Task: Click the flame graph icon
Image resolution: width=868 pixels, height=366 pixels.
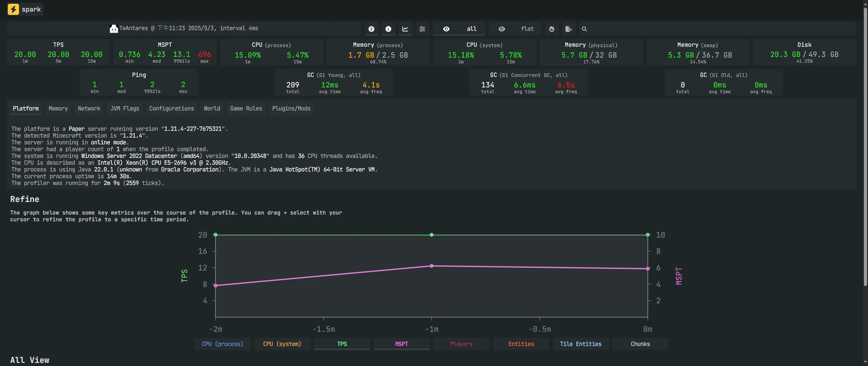Action: point(552,29)
